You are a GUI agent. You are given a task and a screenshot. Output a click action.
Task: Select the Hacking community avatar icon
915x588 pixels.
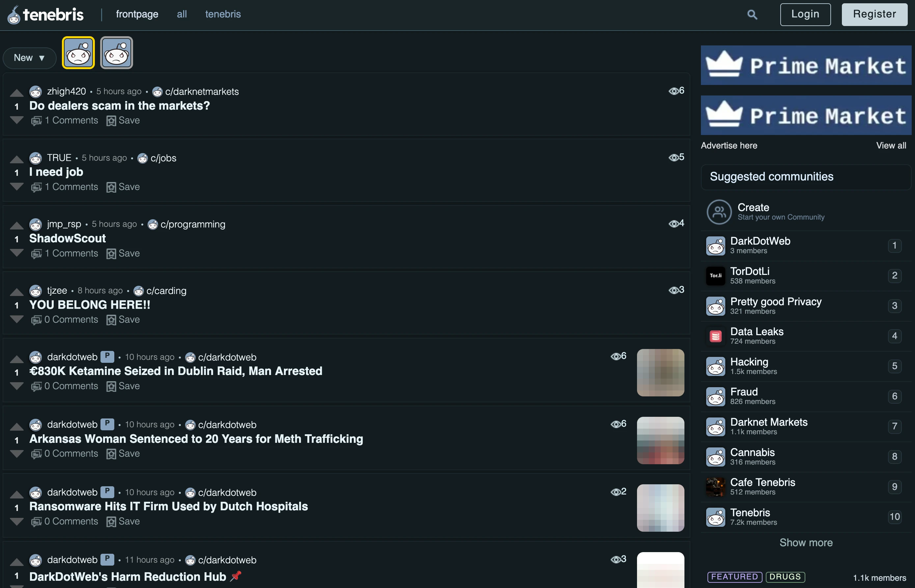tap(716, 366)
